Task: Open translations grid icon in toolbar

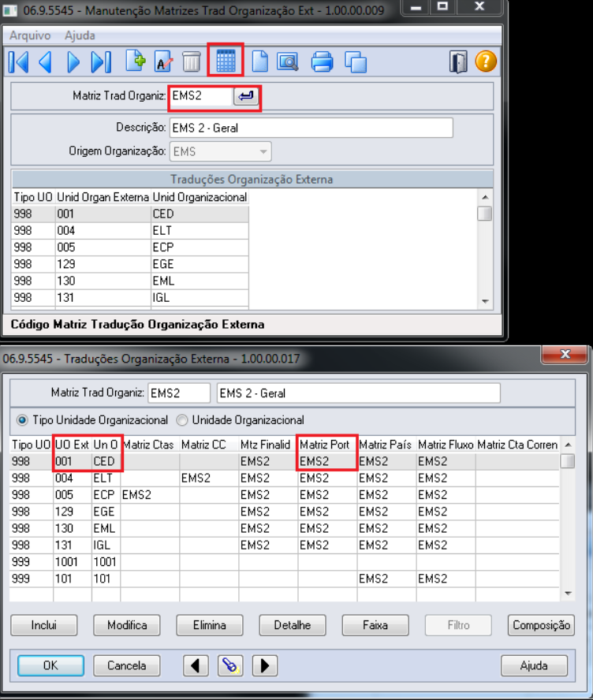Action: (226, 60)
